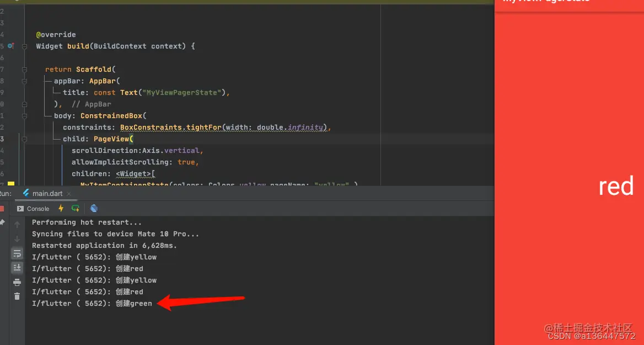Click the down arrow in console gutter
The image size is (644, 345).
[17, 239]
